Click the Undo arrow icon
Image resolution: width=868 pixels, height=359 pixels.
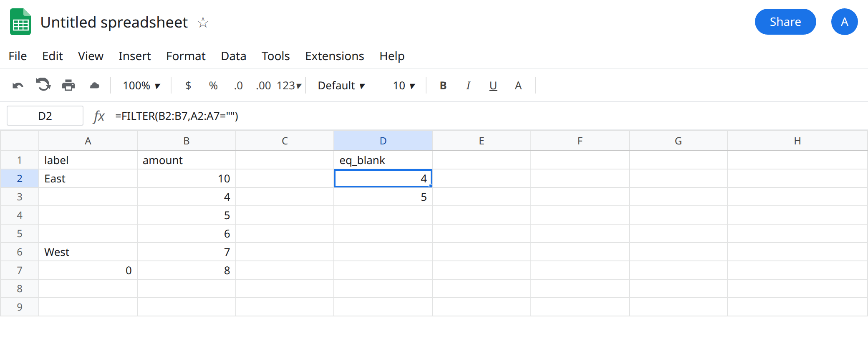(18, 86)
